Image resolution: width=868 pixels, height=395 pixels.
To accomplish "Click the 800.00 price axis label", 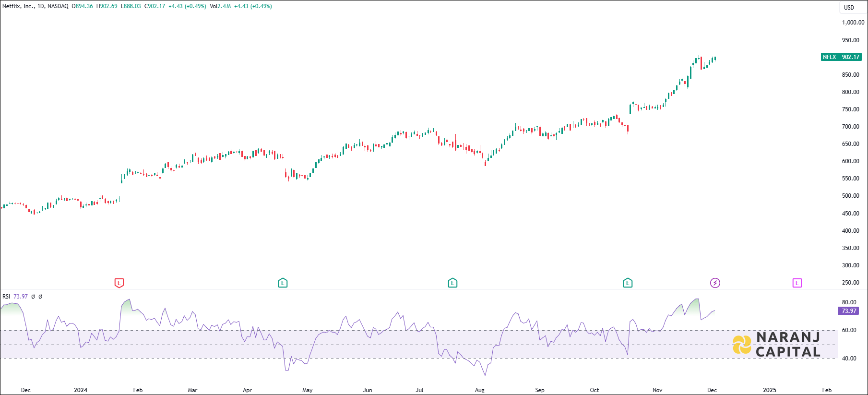I will point(851,92).
